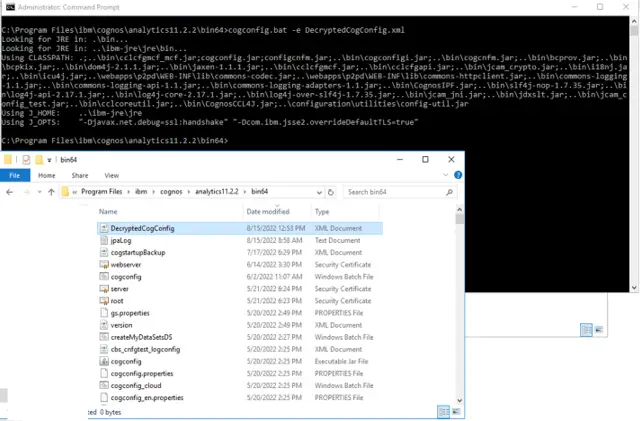Viewport: 640px width, 421px height.
Task: Select the cogconfig_cloud batch file
Action: (240, 385)
